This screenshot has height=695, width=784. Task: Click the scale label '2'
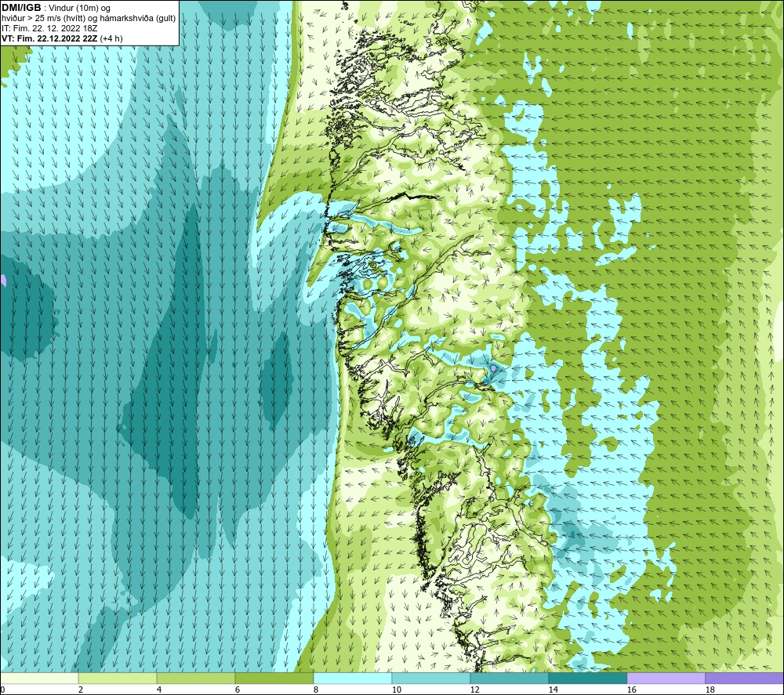(x=81, y=690)
